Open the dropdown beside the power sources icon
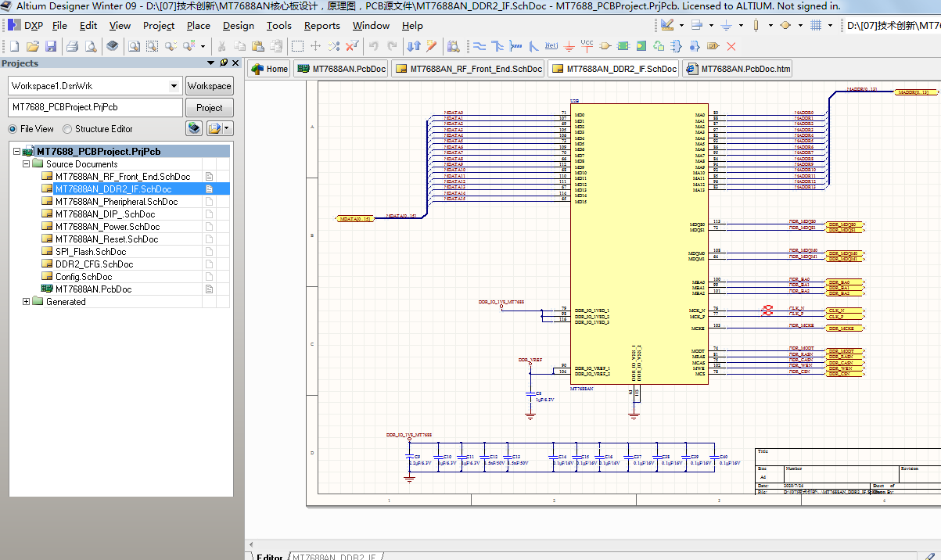 pyautogui.click(x=742, y=26)
